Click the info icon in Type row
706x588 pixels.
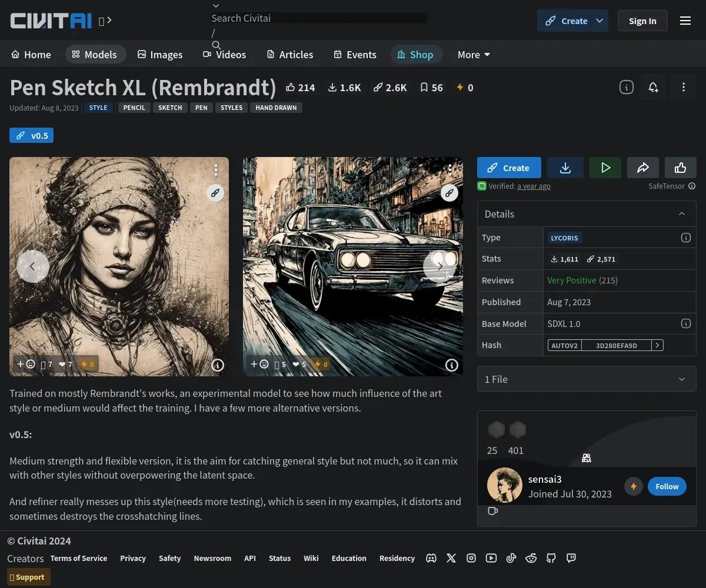[686, 238]
